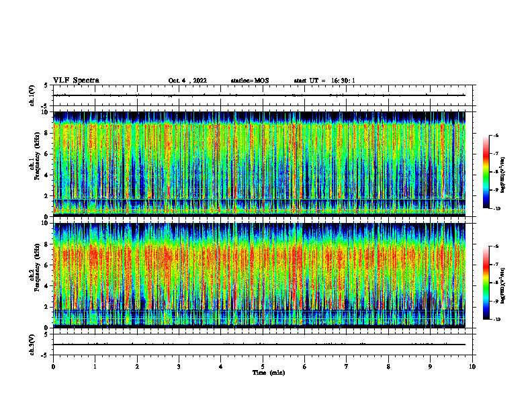Screen dimensions: 532x411
Task: Click inside the ch.1 spectrogram panel
Action: click(259, 164)
